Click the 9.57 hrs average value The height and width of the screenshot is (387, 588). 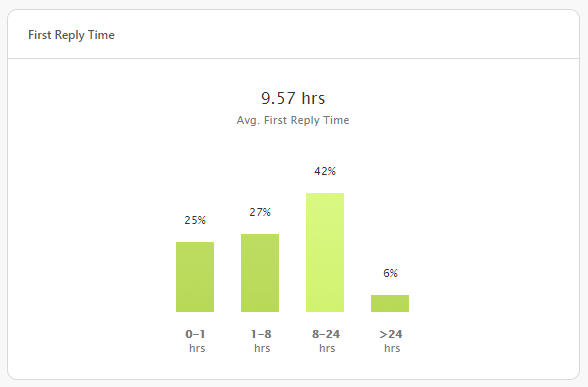(293, 98)
